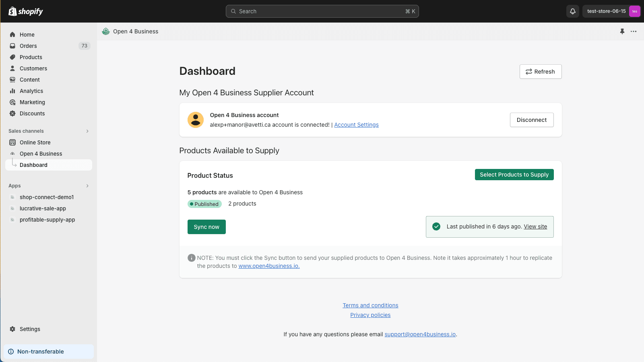
Task: Expand the Sales channels section
Action: pyautogui.click(x=87, y=131)
